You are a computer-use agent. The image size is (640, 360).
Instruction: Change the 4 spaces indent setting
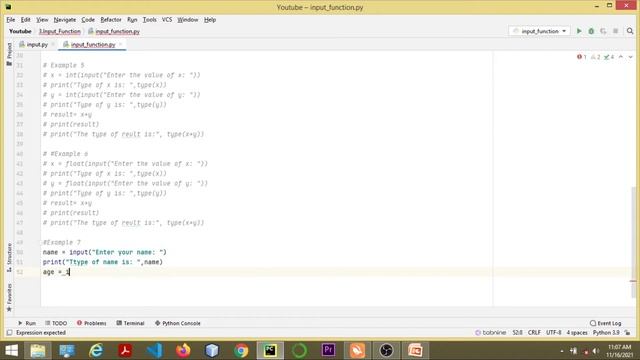(x=577, y=333)
